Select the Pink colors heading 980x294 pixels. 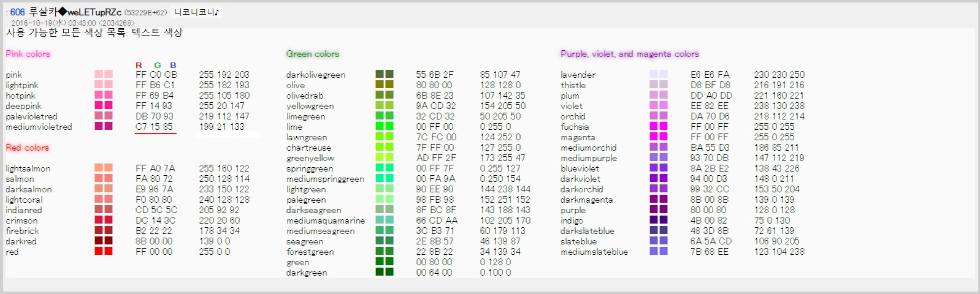point(28,54)
